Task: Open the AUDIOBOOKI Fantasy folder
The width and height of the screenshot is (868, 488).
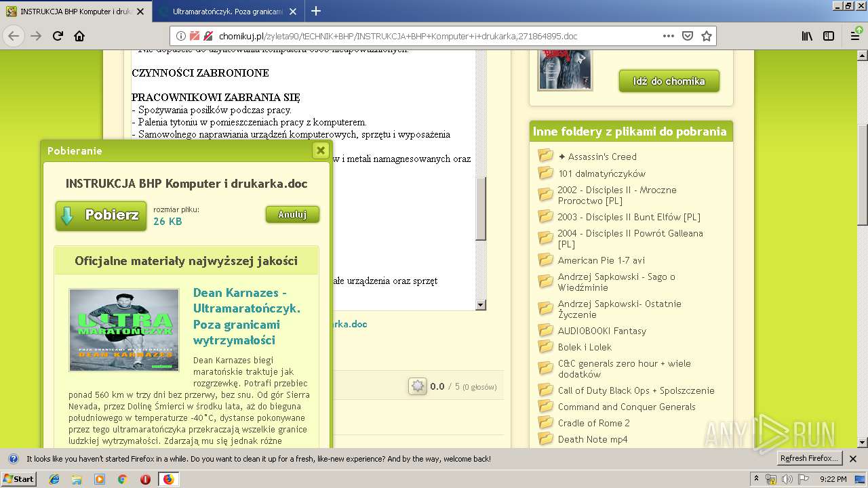Action: (602, 331)
